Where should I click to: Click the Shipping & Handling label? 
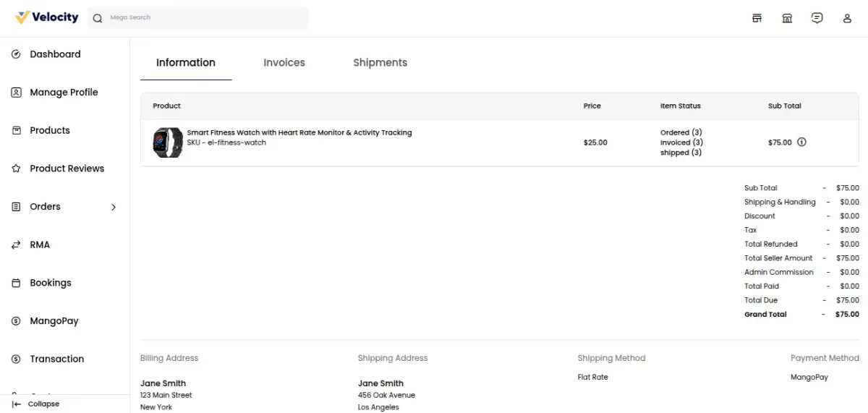(780, 203)
